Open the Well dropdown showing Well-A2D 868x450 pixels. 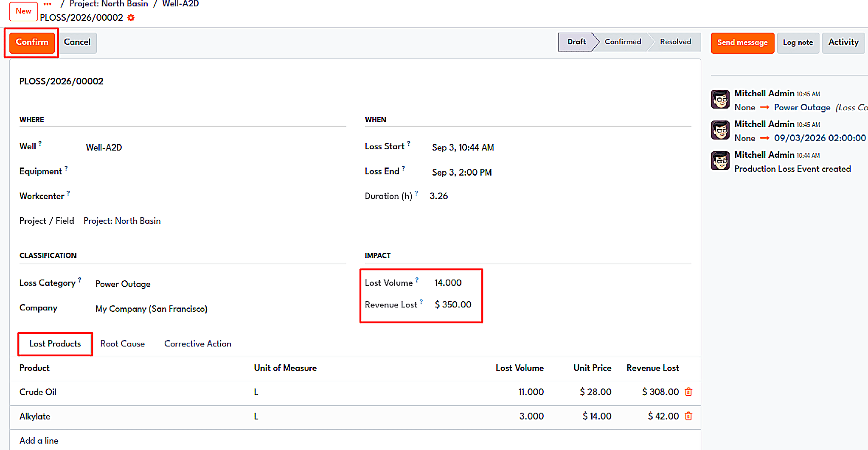click(x=216, y=148)
